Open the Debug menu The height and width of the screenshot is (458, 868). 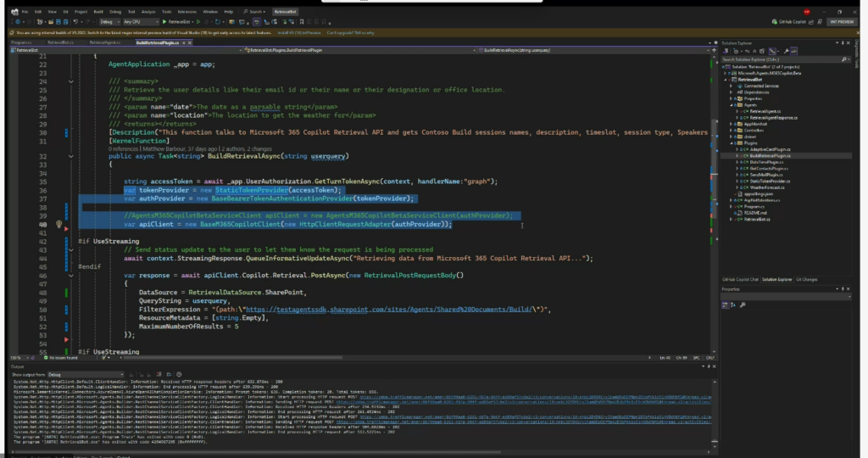click(x=115, y=12)
